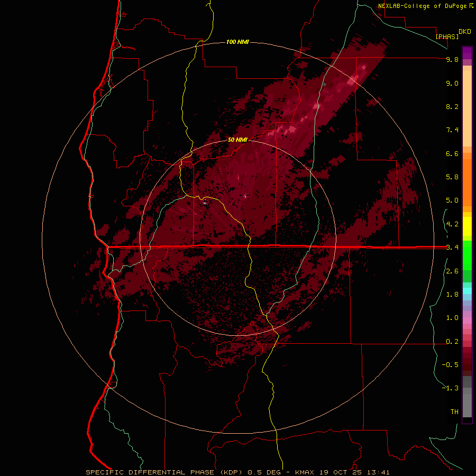Click the 8.2 scale value
Viewport: 476px width, 476px height.
point(452,107)
